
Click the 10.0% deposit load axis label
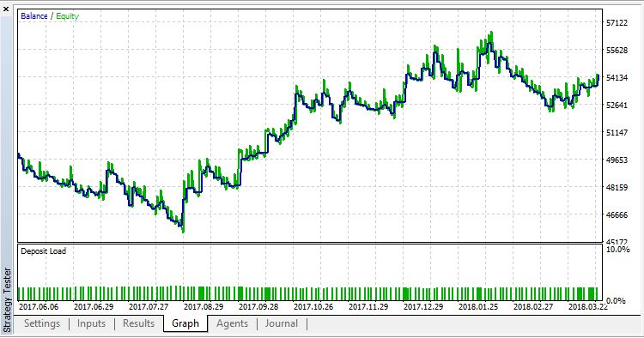pyautogui.click(x=617, y=250)
